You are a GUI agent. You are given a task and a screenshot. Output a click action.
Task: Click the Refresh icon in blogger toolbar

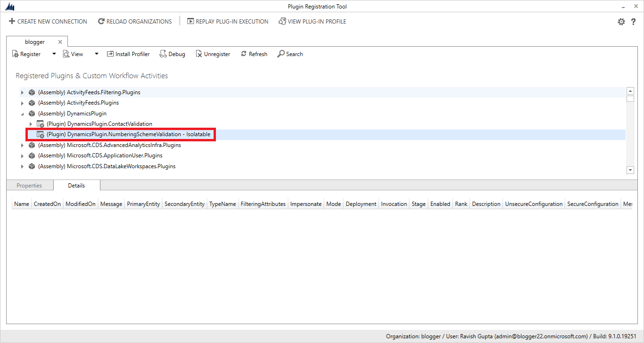[x=244, y=54]
